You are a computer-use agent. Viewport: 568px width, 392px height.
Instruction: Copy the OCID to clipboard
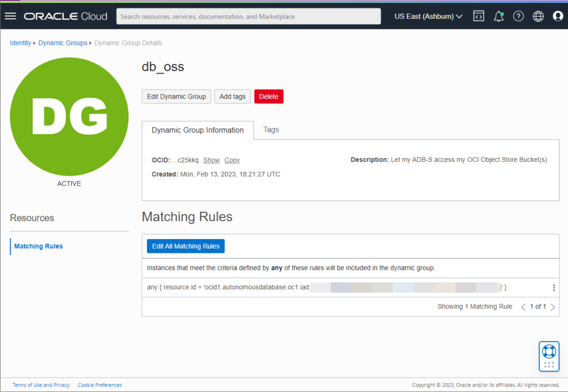232,160
